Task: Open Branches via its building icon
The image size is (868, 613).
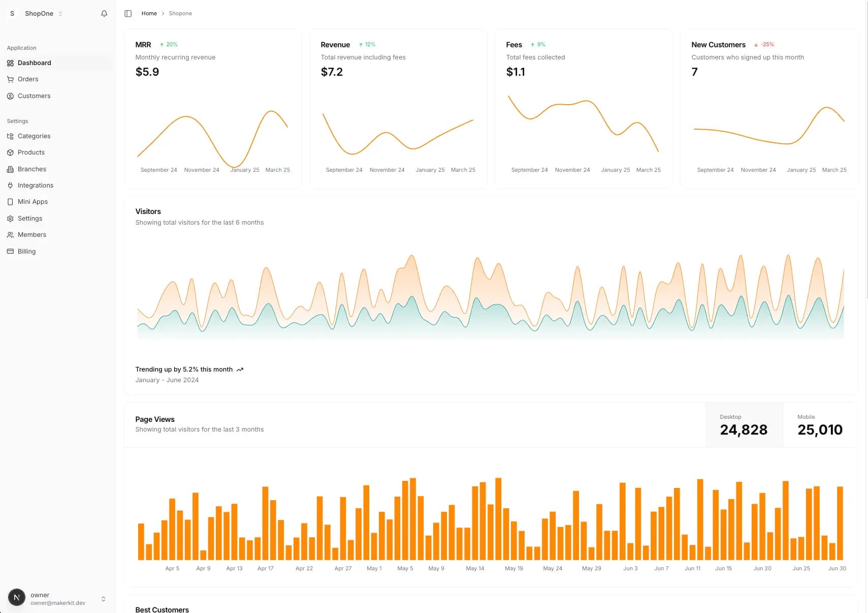Action: 10,169
